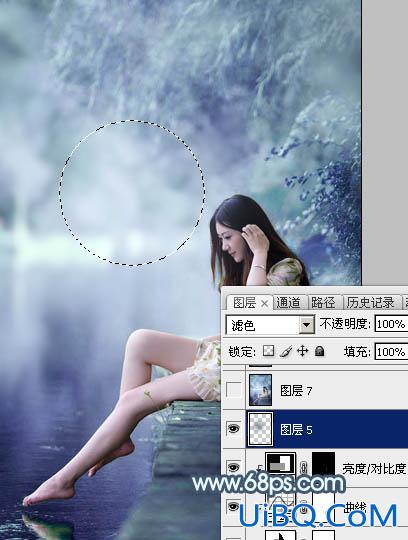Hide the 图层 5 layer
The image size is (408, 540).
click(x=233, y=429)
